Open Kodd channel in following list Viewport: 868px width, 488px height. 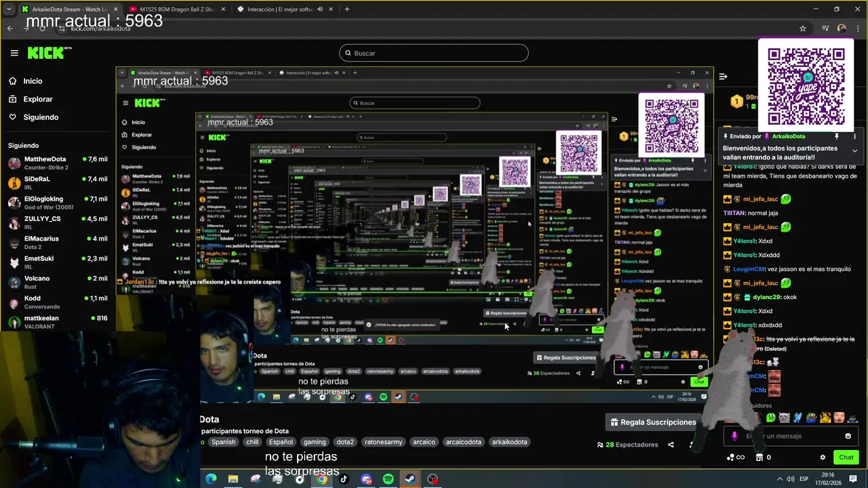pyautogui.click(x=58, y=302)
